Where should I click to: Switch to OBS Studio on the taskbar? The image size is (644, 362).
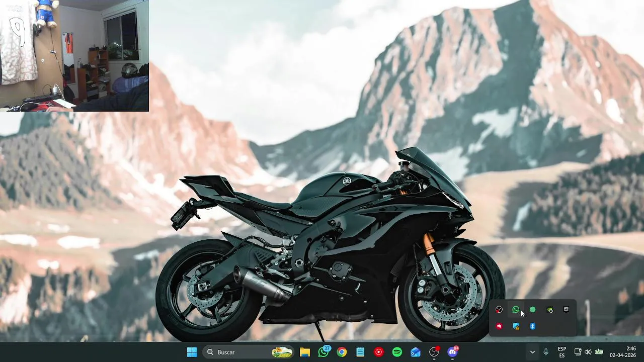(x=434, y=352)
